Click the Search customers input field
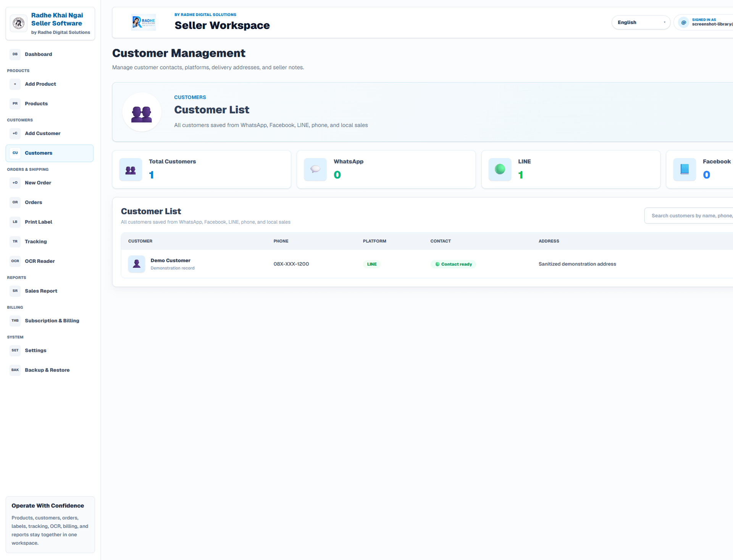Image resolution: width=733 pixels, height=560 pixels. [x=689, y=216]
